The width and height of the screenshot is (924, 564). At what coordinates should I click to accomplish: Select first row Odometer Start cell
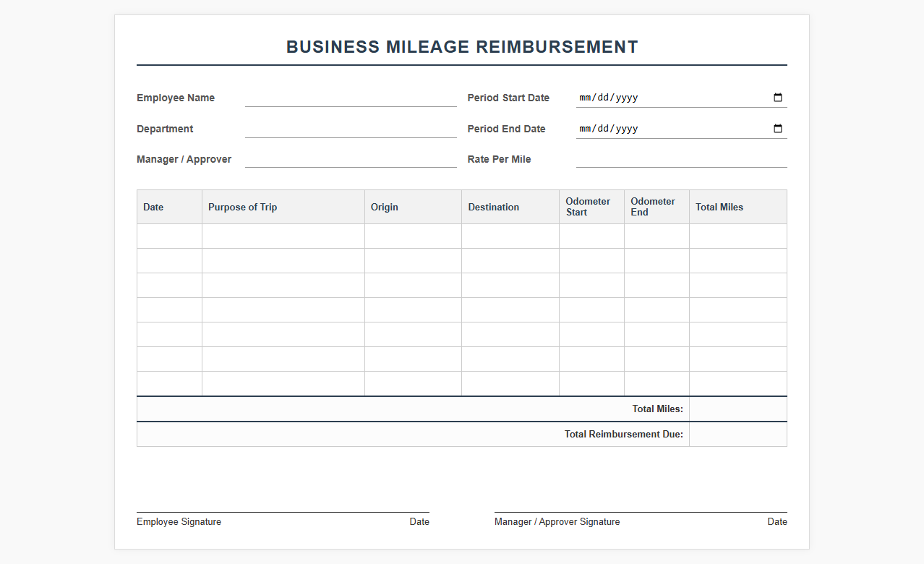coord(591,236)
